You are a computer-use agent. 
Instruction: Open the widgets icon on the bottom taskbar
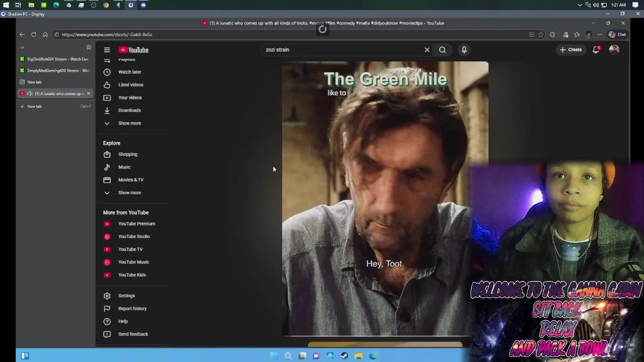point(25,356)
